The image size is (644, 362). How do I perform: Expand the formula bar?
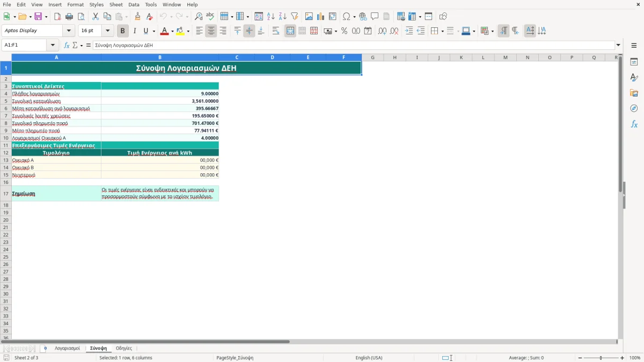coord(619,46)
